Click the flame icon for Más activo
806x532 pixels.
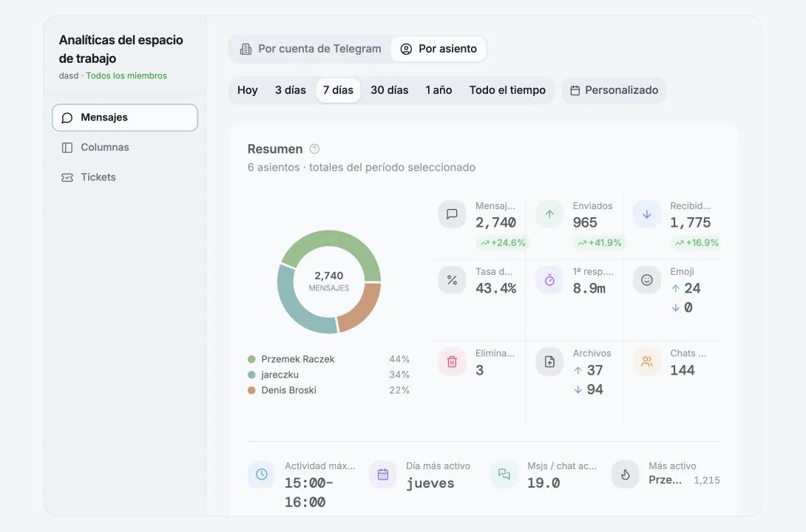[625, 474]
